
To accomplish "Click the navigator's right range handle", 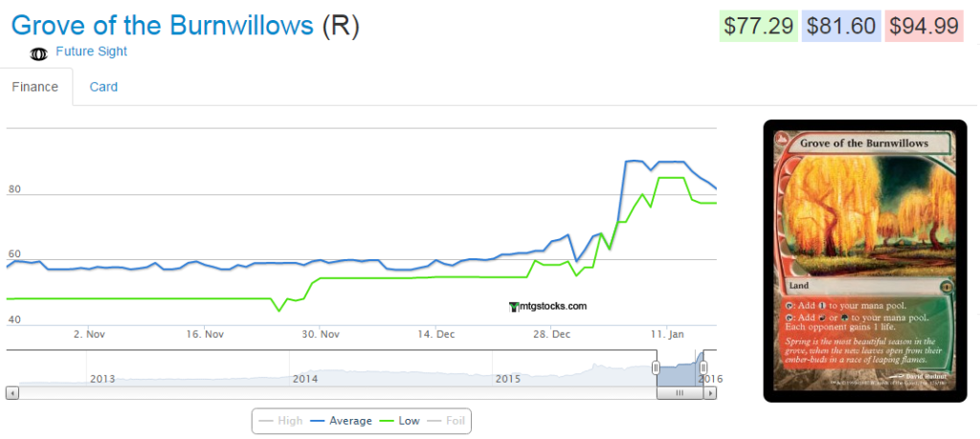I will [x=703, y=367].
